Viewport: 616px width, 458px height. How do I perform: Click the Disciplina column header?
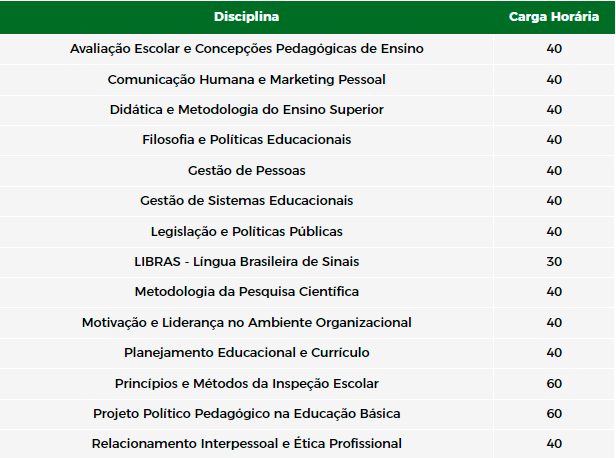(x=246, y=16)
